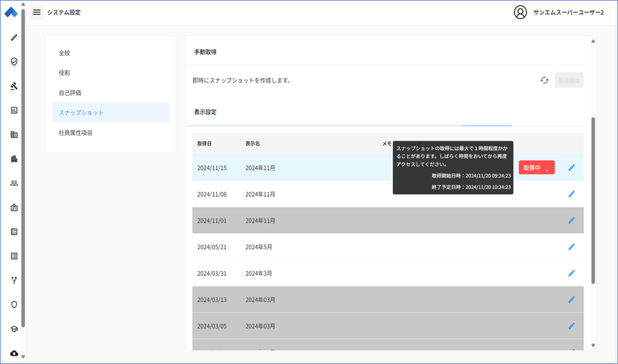
Task: Open the ID badge sidebar icon
Action: [14, 208]
